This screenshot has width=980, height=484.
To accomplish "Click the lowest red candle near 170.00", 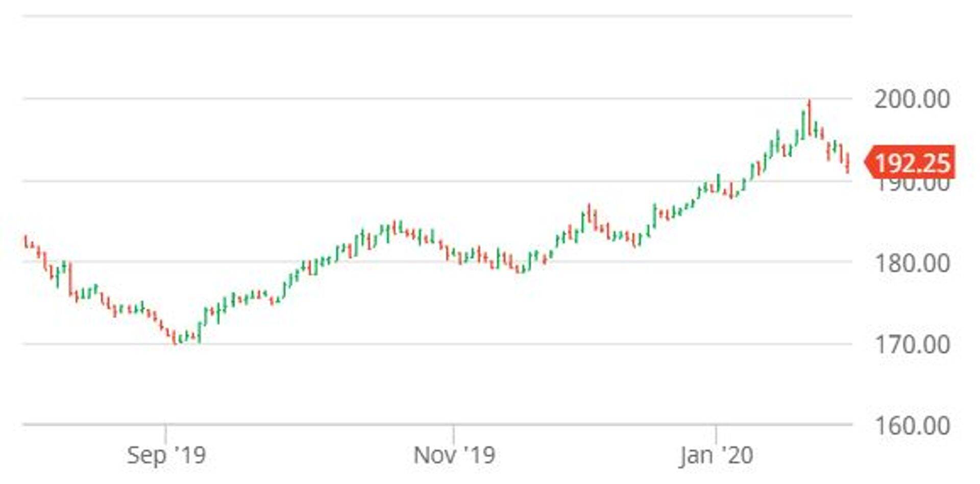I will coord(175,338).
